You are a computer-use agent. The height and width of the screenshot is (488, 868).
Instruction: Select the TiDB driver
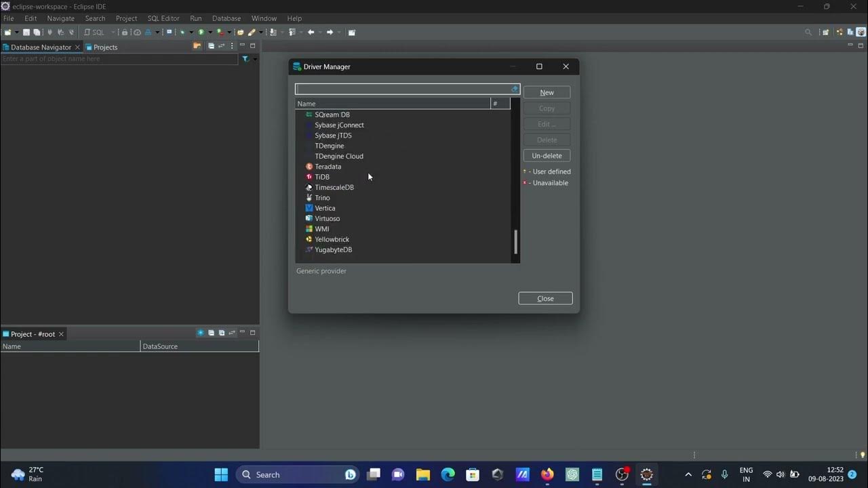322,177
